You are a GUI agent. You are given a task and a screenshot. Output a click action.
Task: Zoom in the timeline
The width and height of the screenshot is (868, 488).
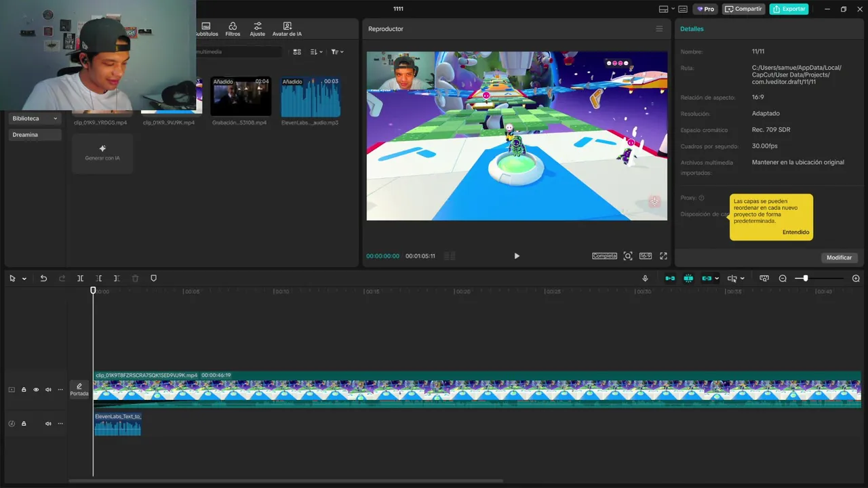[x=856, y=279]
